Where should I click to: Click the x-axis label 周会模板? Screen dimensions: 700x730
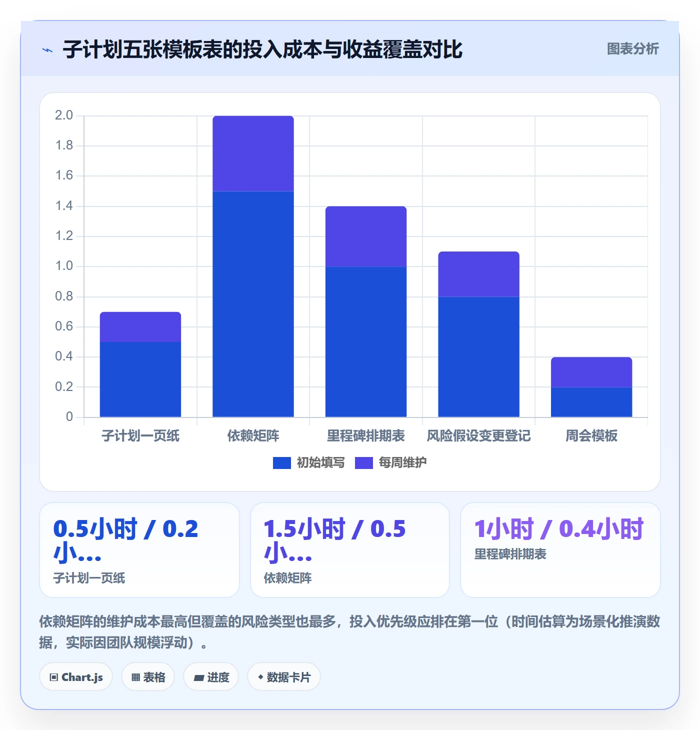pyautogui.click(x=591, y=436)
